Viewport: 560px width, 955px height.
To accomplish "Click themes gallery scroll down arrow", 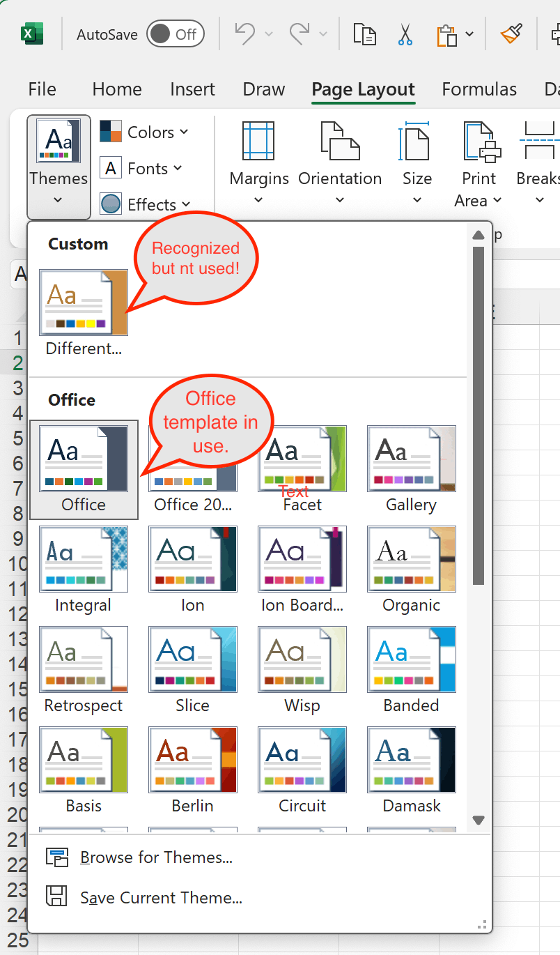I will click(x=479, y=820).
